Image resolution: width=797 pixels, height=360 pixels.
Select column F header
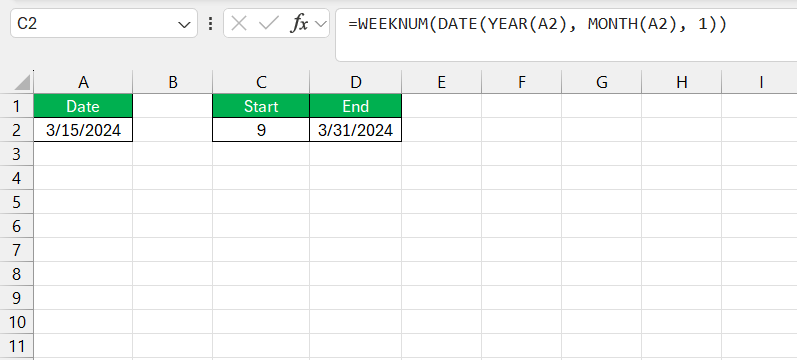(522, 82)
